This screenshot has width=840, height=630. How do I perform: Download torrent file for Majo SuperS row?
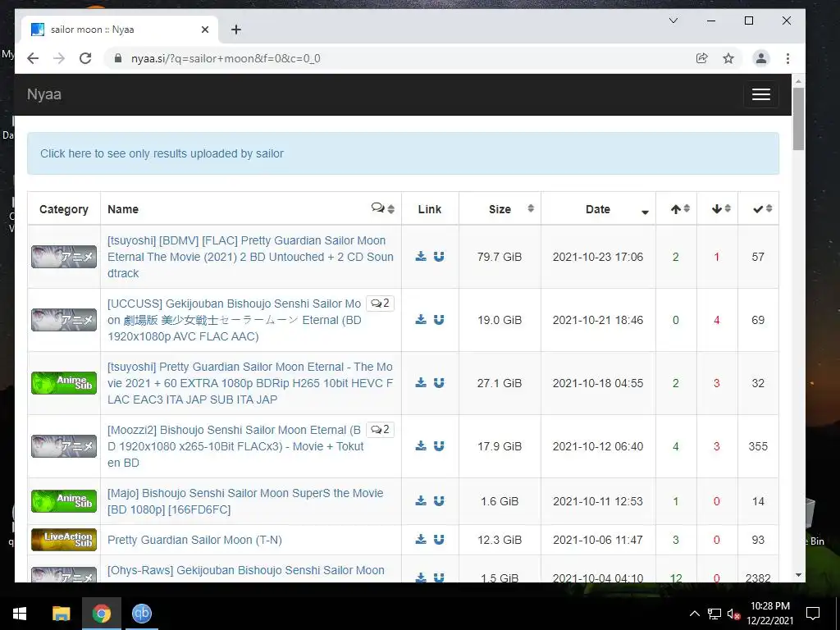[x=421, y=501]
